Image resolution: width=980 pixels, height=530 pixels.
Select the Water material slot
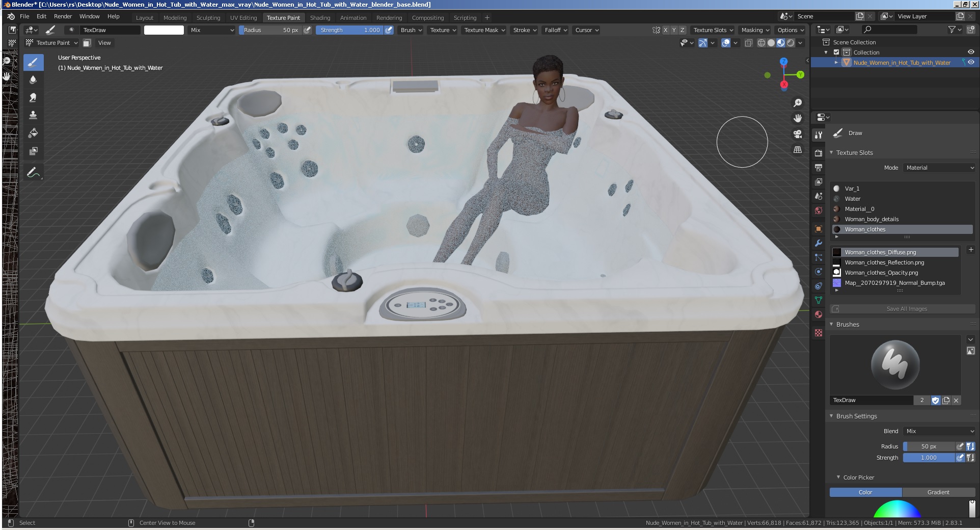902,199
